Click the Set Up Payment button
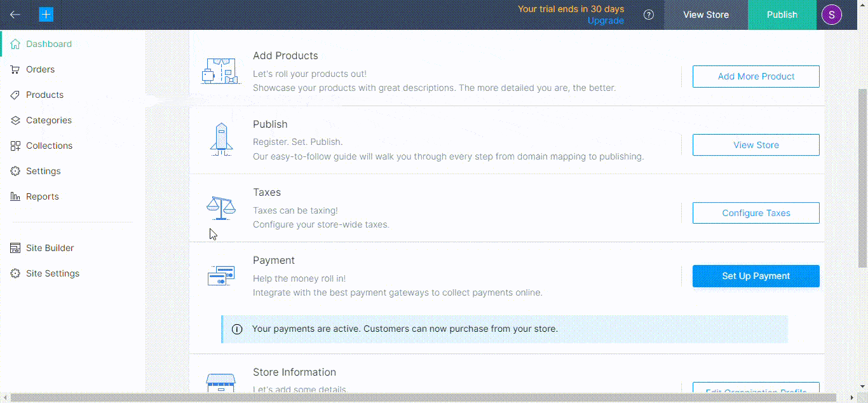Screen dimensions: 868x403 tap(756, 276)
